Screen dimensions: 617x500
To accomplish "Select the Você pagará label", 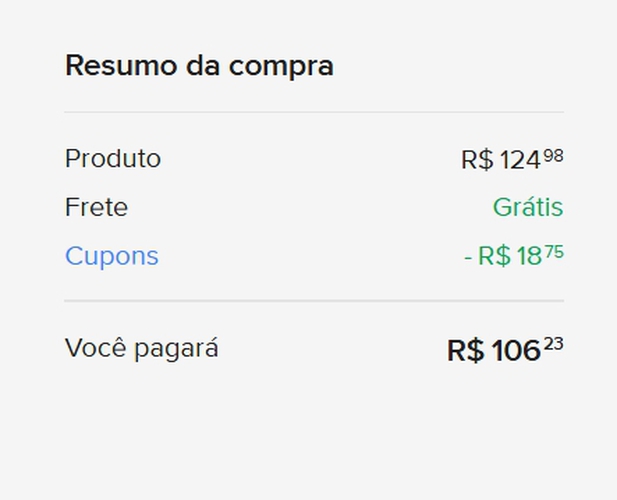I will [141, 349].
